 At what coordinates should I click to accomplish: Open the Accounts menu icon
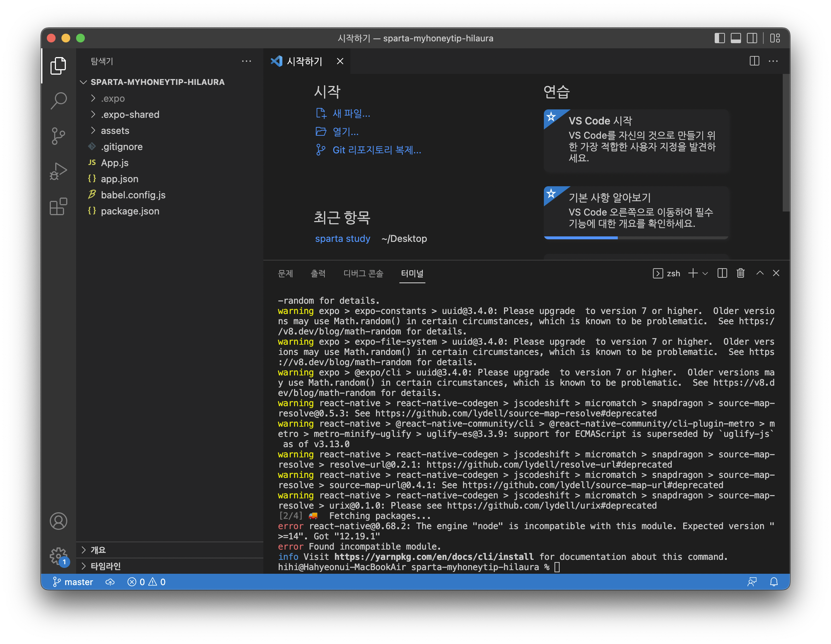[x=58, y=521]
